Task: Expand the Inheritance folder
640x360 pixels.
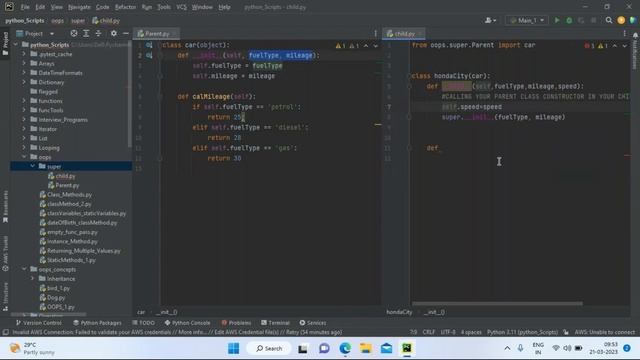Action: coord(33,279)
